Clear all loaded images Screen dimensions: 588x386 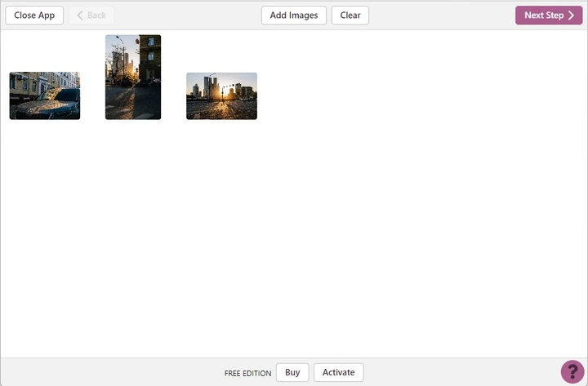pos(350,16)
